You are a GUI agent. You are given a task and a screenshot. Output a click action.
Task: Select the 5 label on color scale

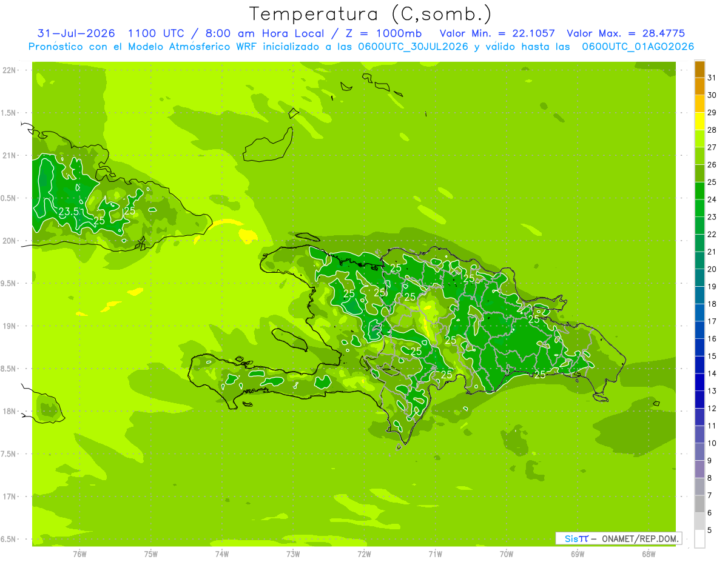coord(709,530)
